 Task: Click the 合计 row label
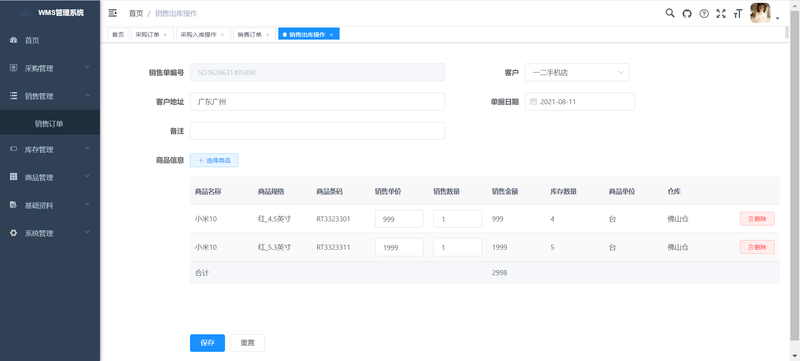(202, 273)
